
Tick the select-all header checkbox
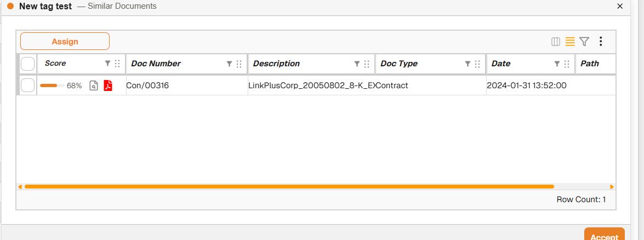(27, 64)
